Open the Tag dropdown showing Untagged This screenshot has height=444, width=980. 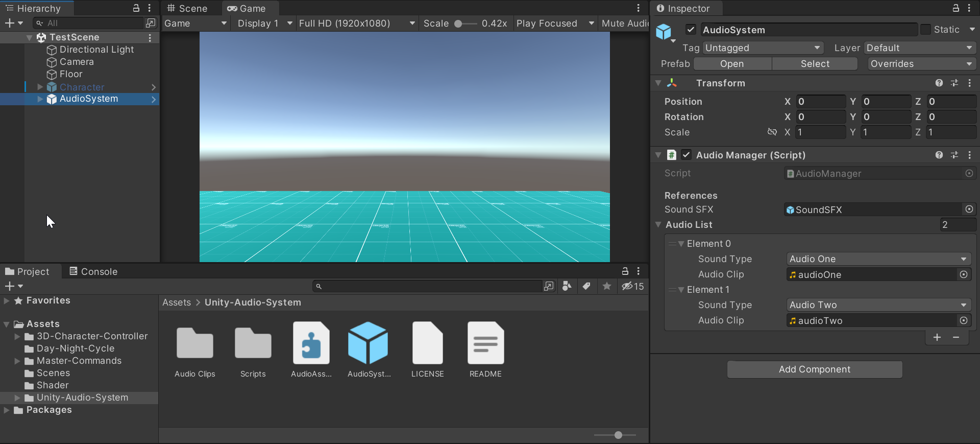click(763, 48)
